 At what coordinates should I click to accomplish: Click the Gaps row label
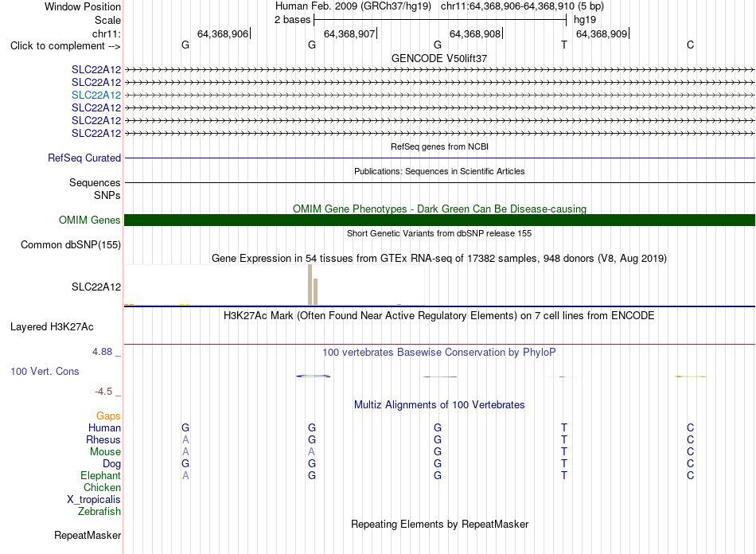[x=108, y=416]
